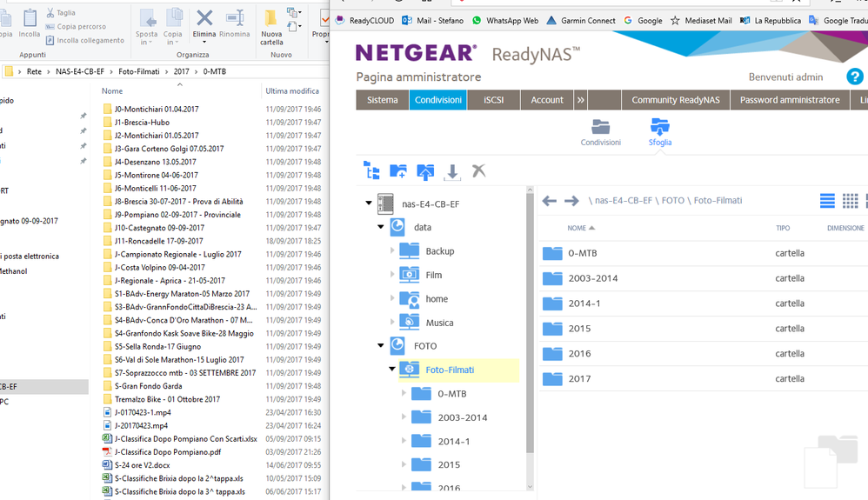Click the blue help question mark icon
The width and height of the screenshot is (868, 500).
[x=855, y=77]
